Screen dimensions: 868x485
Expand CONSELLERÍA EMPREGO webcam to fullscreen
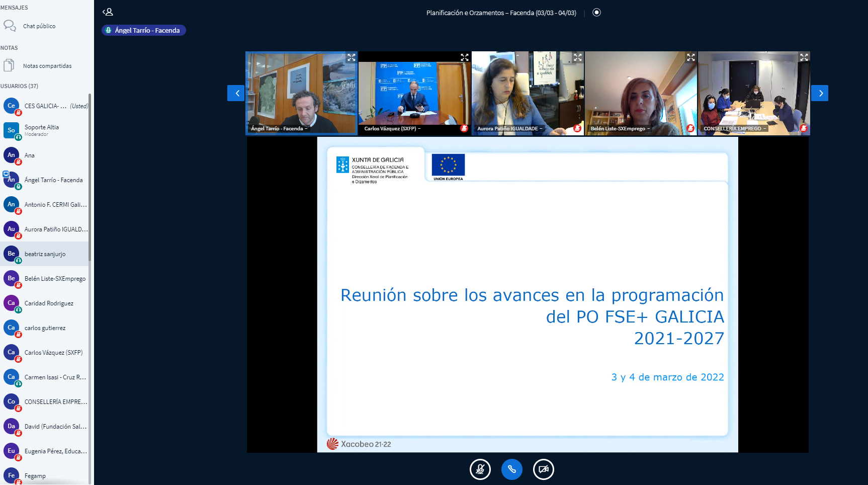(x=804, y=58)
